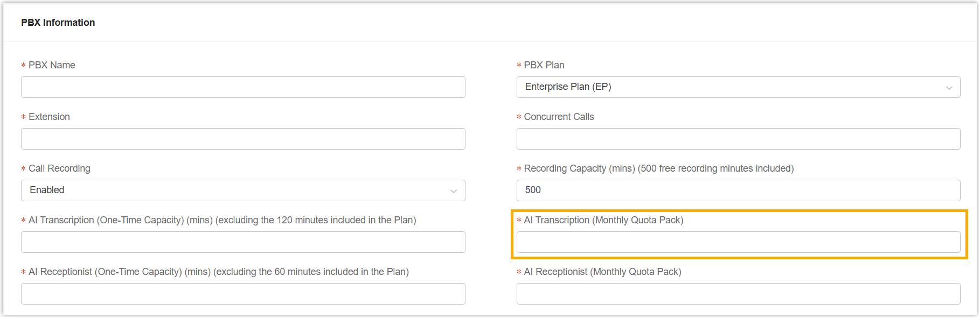Click the 'Call Recording' field label
980x318 pixels.
click(59, 168)
